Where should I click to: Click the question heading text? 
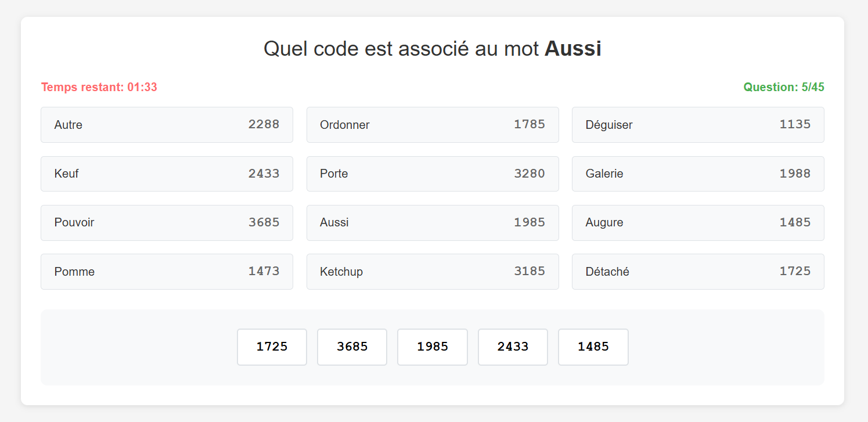pos(433,49)
